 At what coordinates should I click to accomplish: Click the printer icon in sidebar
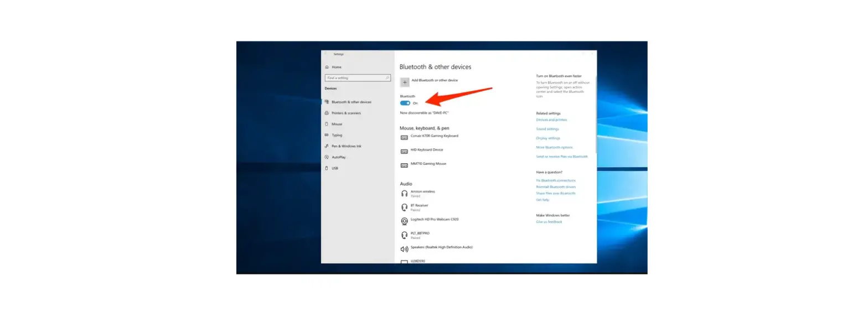pos(327,113)
